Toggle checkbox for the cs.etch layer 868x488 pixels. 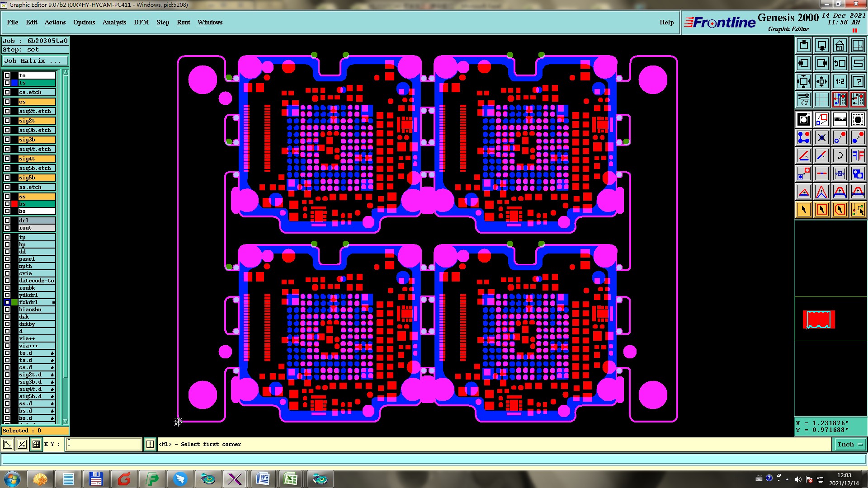pyautogui.click(x=7, y=92)
